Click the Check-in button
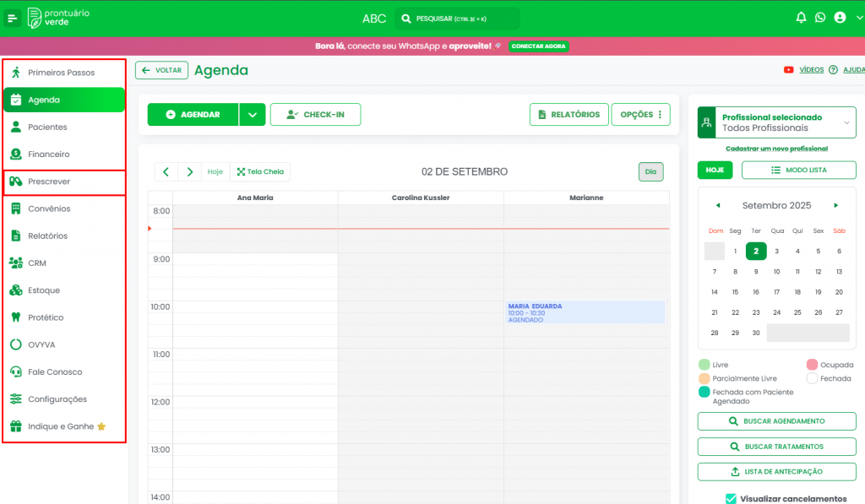The width and height of the screenshot is (865, 504). (315, 115)
